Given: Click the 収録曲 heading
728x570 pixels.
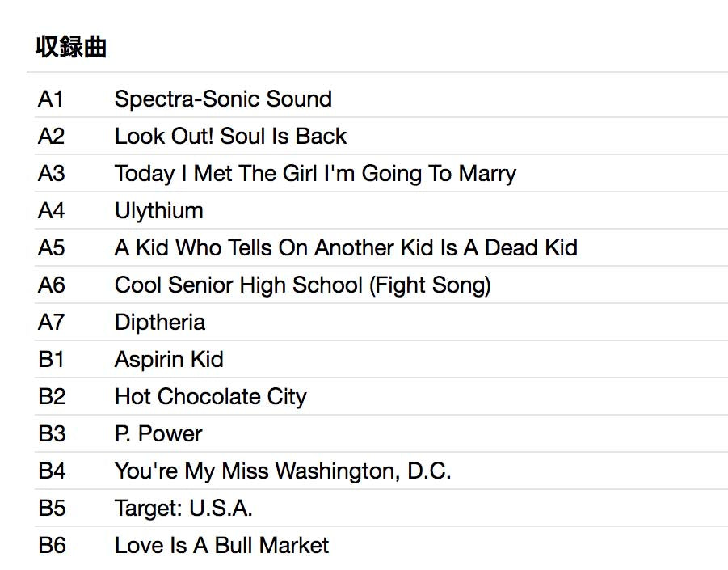Looking at the screenshot, I should tap(71, 47).
